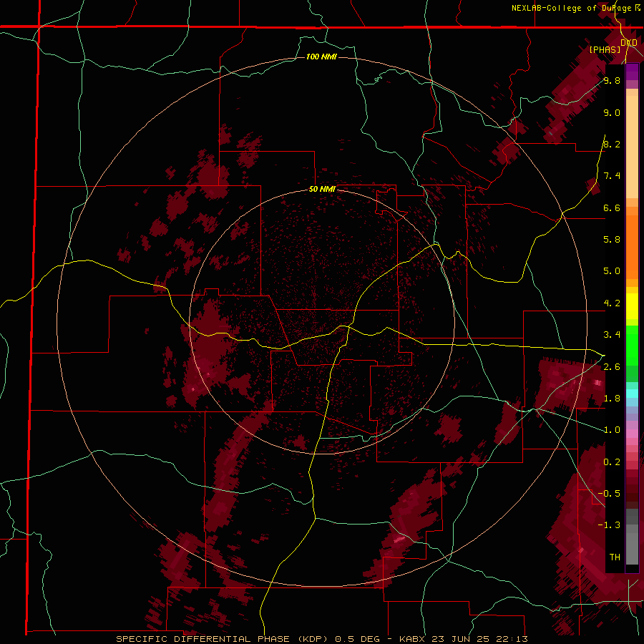Click the [PHAS] legend unit label
Screen dimensions: 644x644
point(605,49)
